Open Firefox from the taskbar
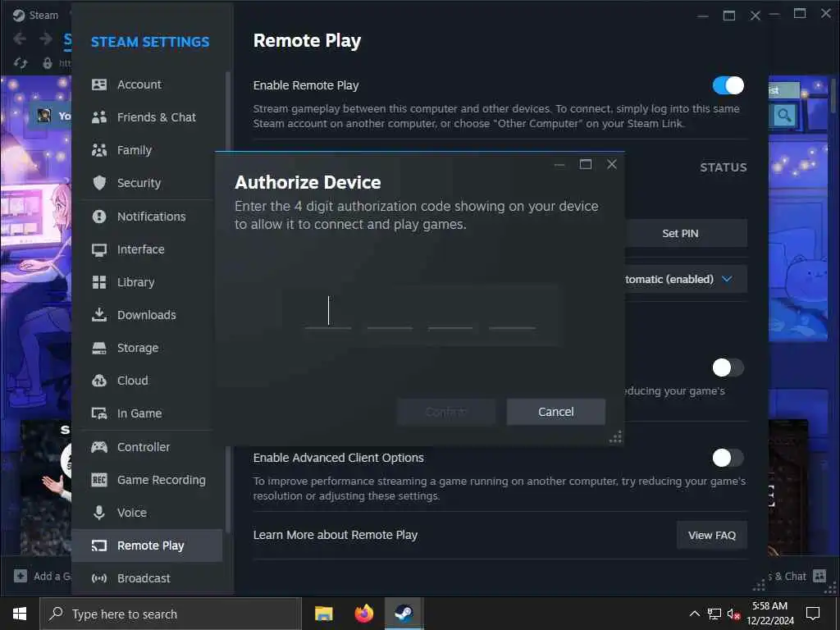Screen dimensions: 840x630 coord(363,614)
